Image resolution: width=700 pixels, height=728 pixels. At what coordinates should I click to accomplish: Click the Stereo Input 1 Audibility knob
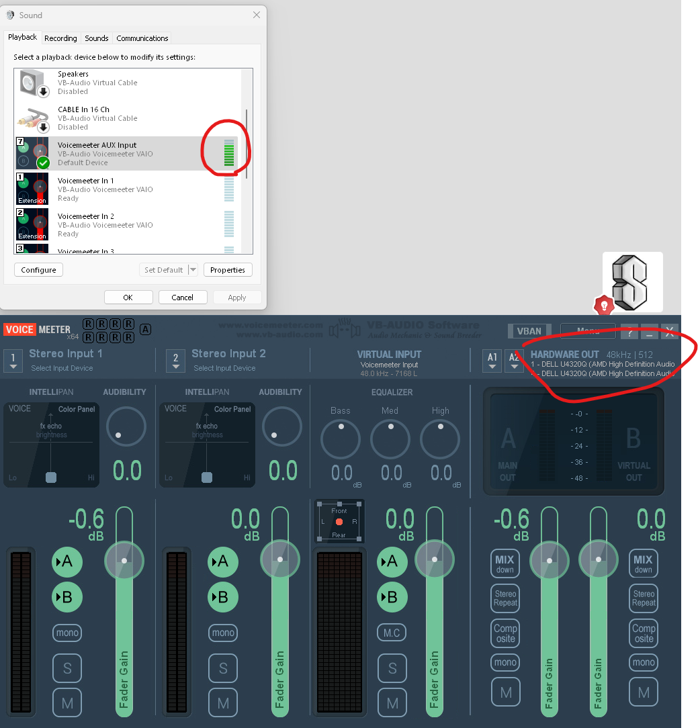tap(126, 426)
